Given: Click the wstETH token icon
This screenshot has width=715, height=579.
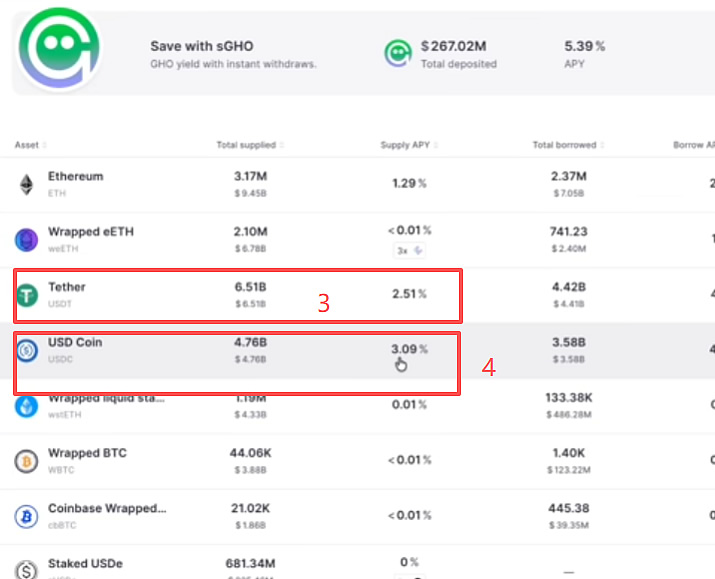Looking at the screenshot, I should click(26, 405).
